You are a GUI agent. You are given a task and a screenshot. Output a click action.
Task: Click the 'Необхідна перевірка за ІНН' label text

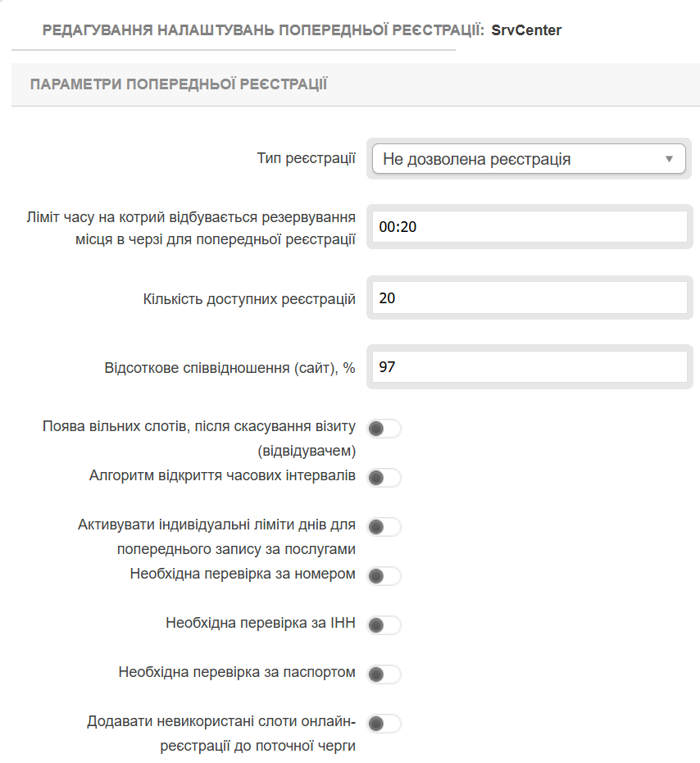point(260,624)
